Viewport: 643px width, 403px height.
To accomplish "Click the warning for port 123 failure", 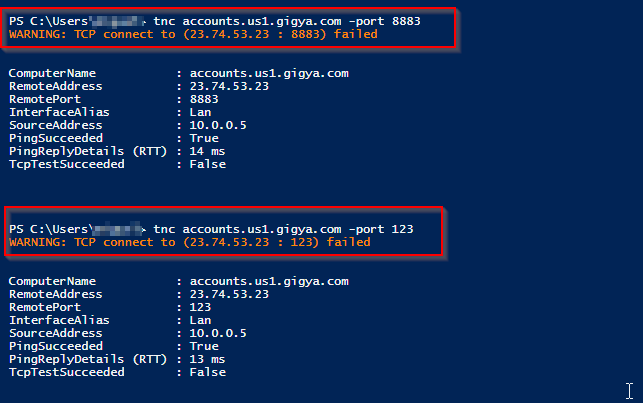I will pyautogui.click(x=190, y=242).
